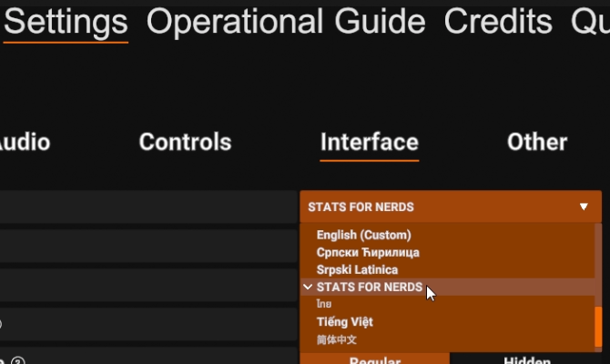This screenshot has width=610, height=364.
Task: Select Tiếng Việt from the list
Action: click(344, 321)
